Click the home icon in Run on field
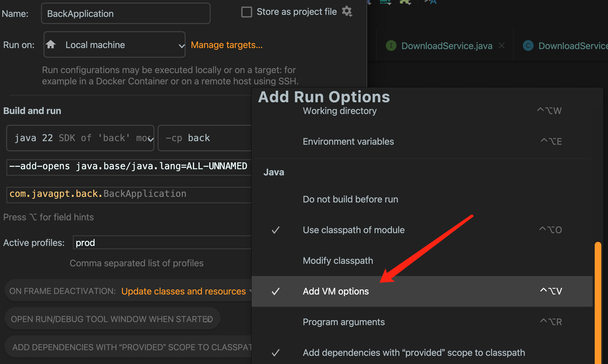 click(x=51, y=44)
